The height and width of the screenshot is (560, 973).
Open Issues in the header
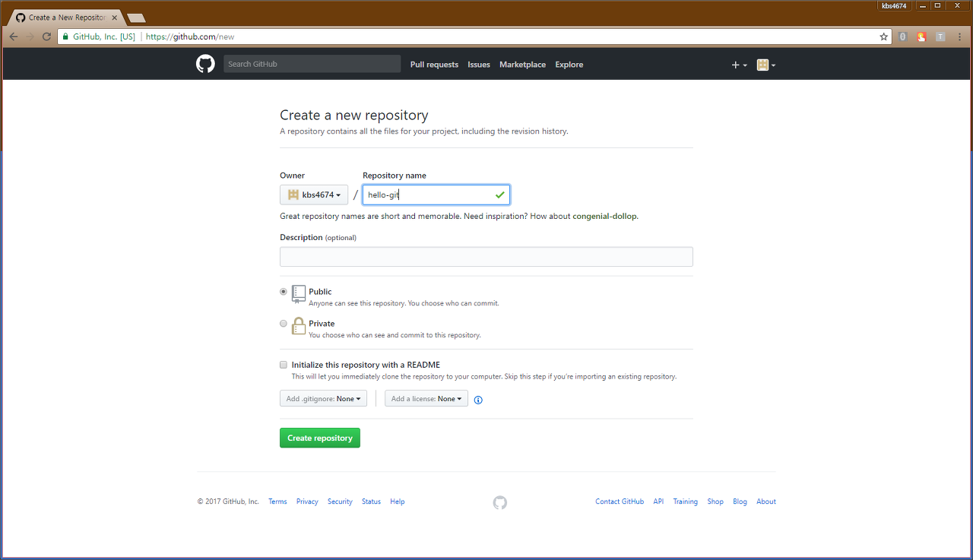coord(479,65)
